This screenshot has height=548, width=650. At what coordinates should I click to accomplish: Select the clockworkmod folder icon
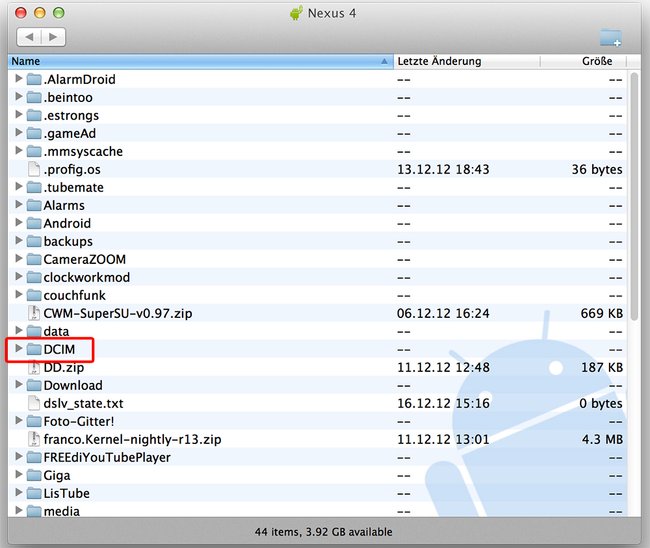tap(34, 277)
